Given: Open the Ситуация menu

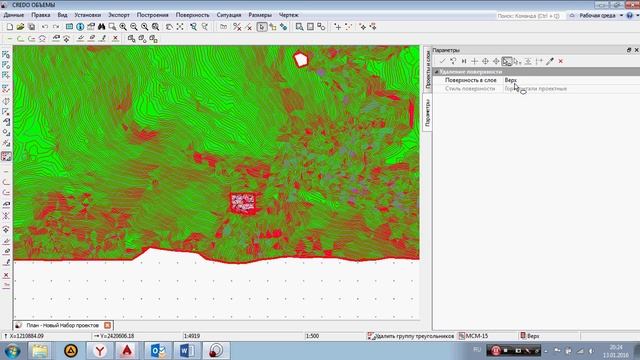Looking at the screenshot, I should 229,15.
